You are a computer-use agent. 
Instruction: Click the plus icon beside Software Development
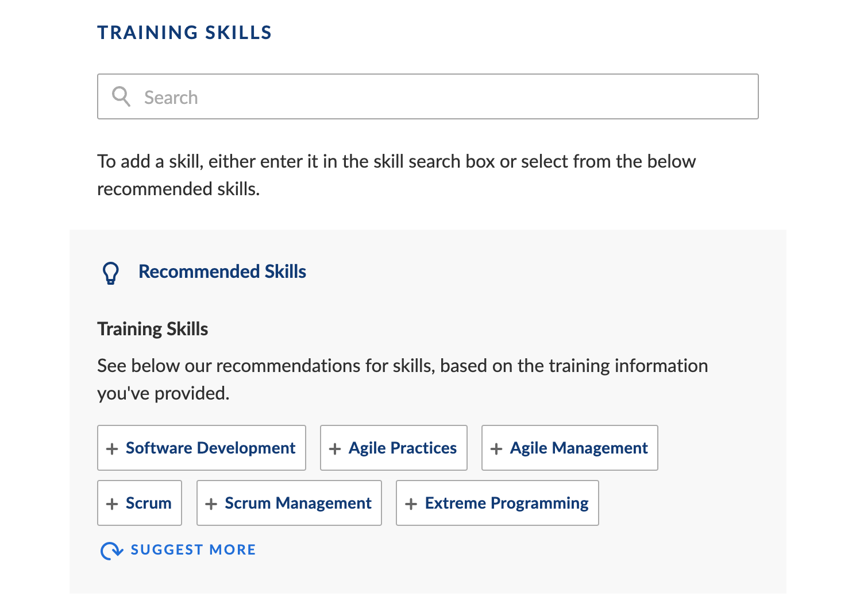click(112, 449)
